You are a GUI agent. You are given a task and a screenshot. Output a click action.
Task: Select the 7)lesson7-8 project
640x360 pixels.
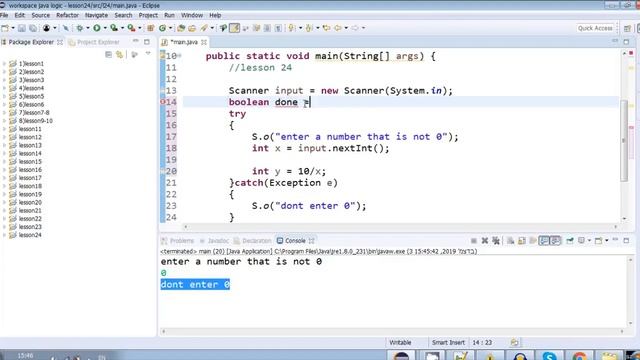click(34, 113)
